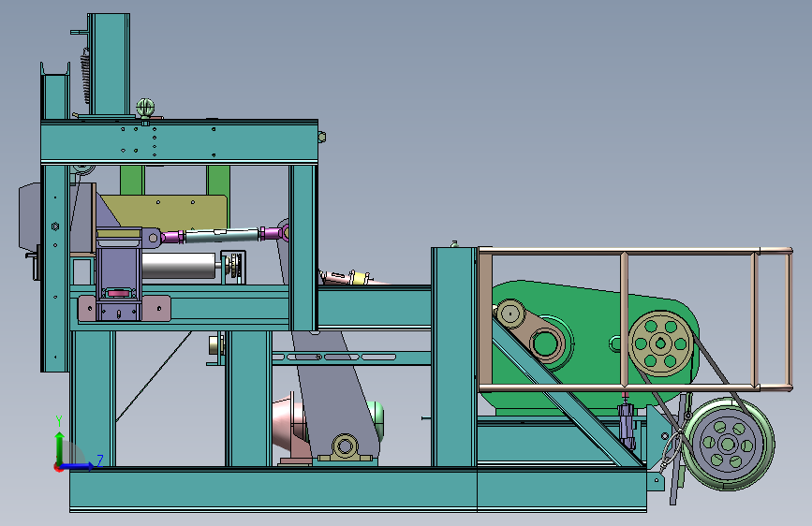Screen dimensions: 812x526
Task: Select the coil spring on the top-left column
Action: (85, 76)
